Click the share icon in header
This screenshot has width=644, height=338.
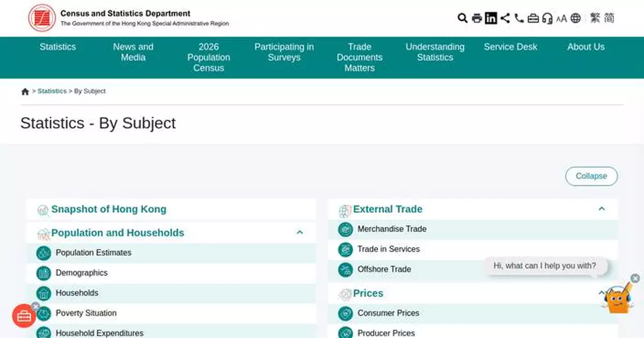click(505, 18)
